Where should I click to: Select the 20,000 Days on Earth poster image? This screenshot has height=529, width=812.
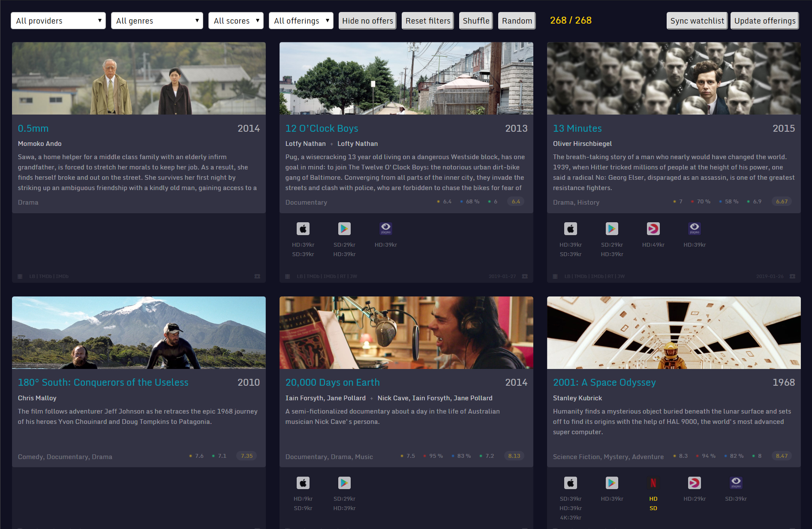pos(406,333)
